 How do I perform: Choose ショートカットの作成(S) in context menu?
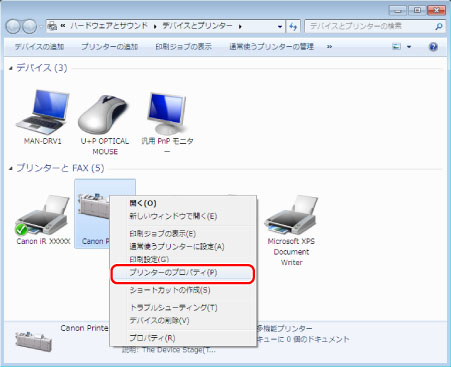pos(183,290)
